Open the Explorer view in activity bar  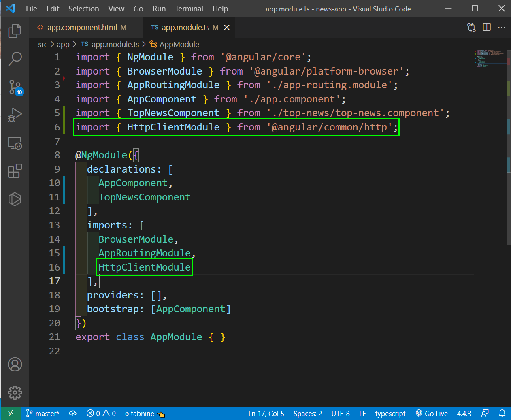coord(15,31)
